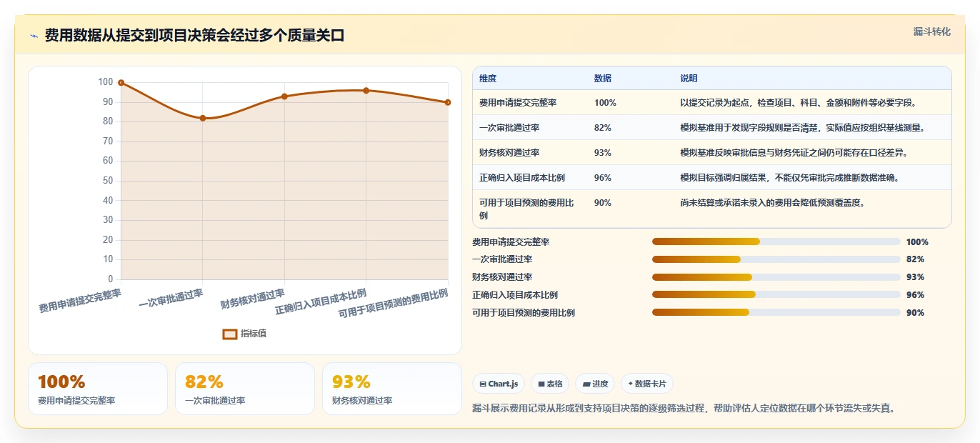Click the x-axis label 费用申请提交完整率
The image size is (980, 443).
click(80, 300)
